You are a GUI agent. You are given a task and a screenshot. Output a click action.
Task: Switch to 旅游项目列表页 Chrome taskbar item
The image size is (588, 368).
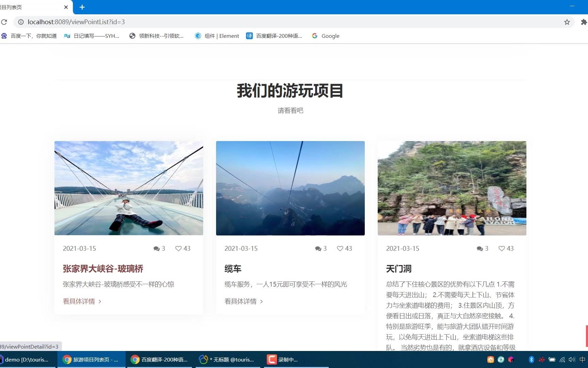[91, 359]
